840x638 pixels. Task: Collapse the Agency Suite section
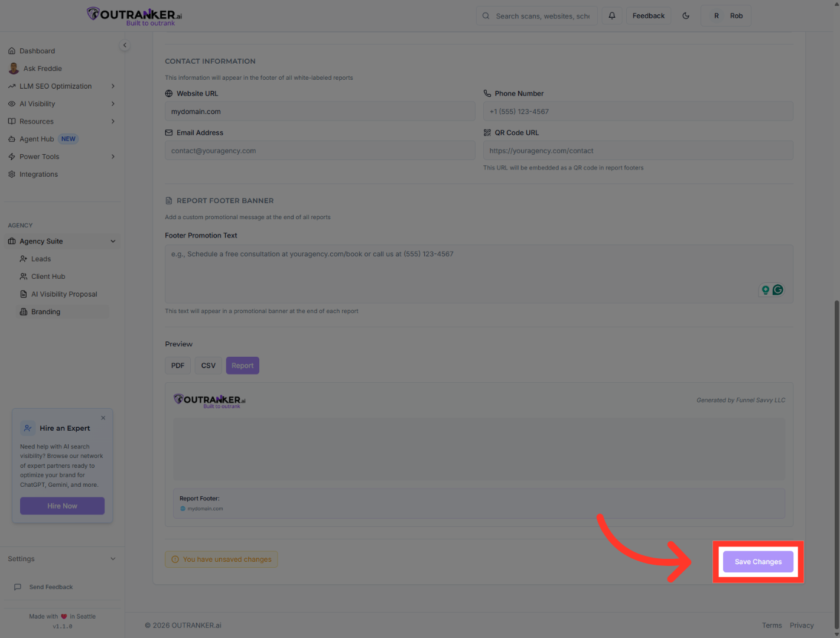tap(113, 241)
